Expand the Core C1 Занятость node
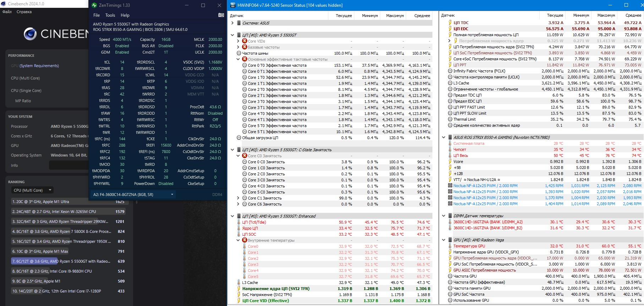This screenshot has height=306, width=644. coord(238,198)
